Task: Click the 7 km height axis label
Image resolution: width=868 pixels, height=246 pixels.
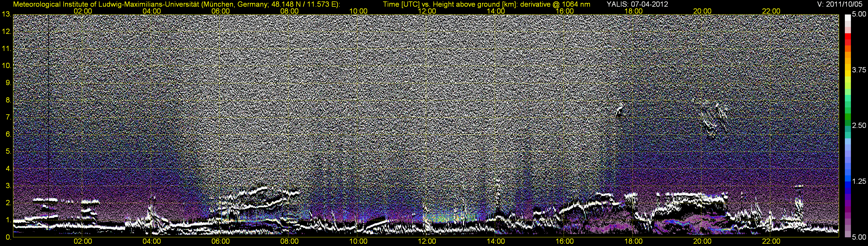Action: (x=8, y=117)
